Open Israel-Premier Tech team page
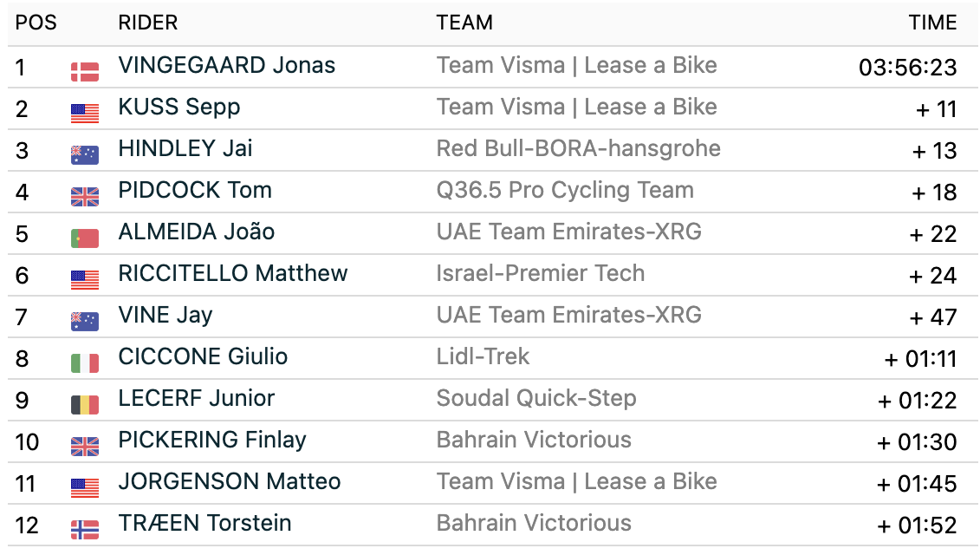This screenshot has width=980, height=555. (540, 274)
